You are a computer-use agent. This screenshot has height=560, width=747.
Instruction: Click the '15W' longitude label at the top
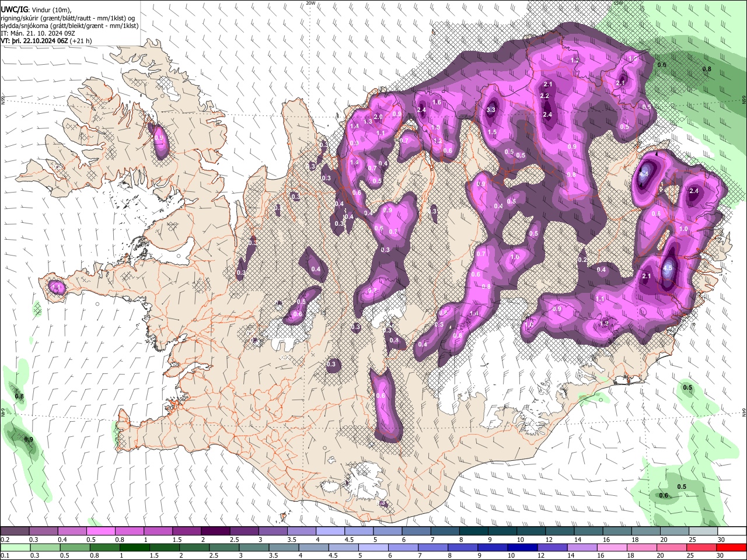[619, 3]
